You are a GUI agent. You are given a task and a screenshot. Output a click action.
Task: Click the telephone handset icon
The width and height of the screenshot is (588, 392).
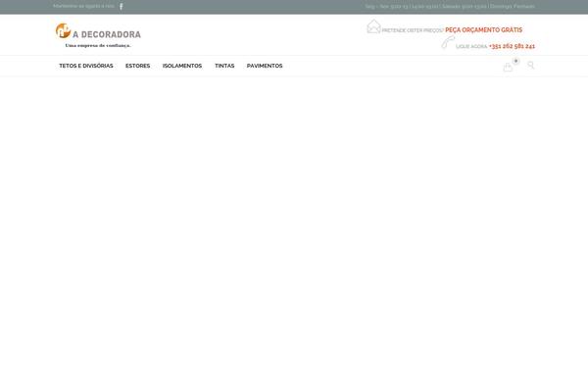tap(448, 42)
